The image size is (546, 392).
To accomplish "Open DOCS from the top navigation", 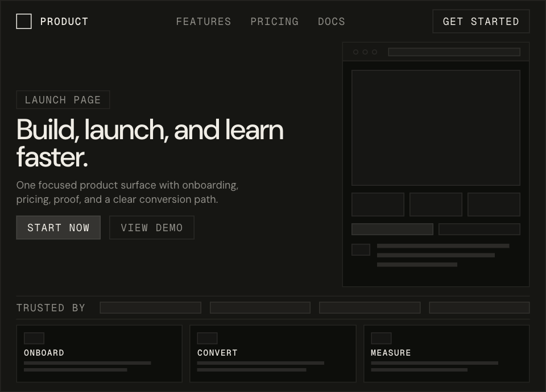I will 331,22.
